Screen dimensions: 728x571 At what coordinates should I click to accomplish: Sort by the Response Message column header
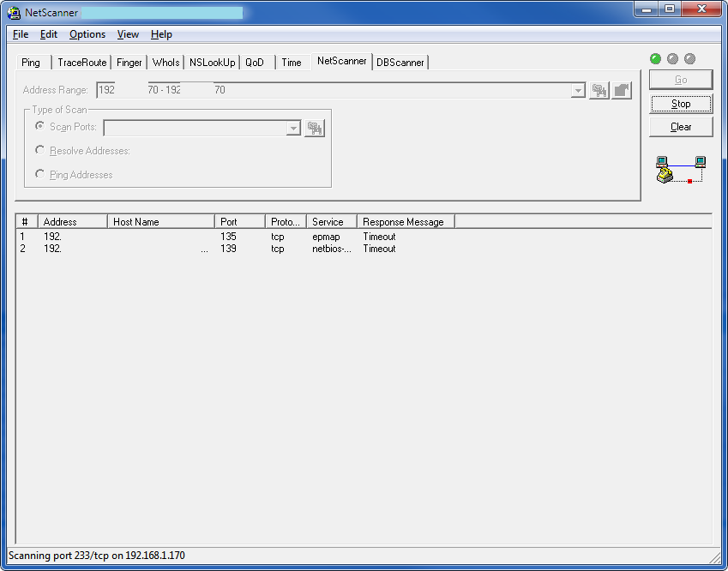(x=406, y=222)
